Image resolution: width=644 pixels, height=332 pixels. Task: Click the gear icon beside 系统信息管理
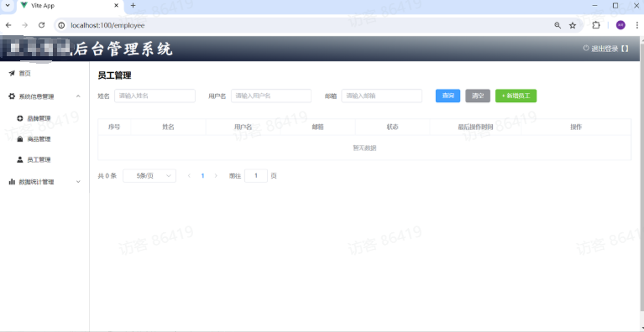coord(12,96)
